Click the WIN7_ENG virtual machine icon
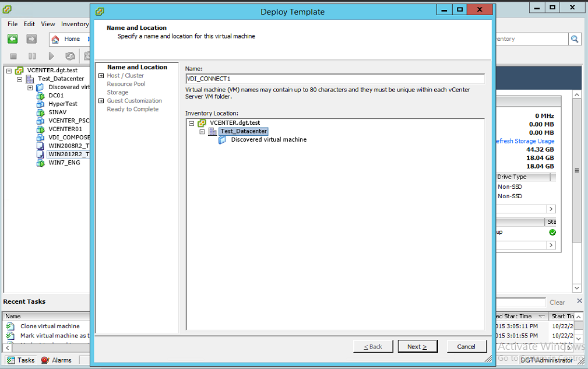This screenshot has height=369, width=588. (x=40, y=163)
